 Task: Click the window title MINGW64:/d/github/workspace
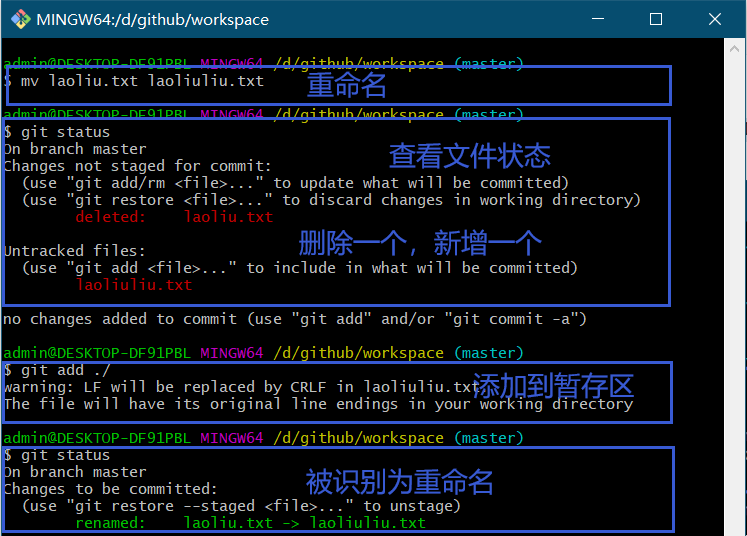[152, 20]
